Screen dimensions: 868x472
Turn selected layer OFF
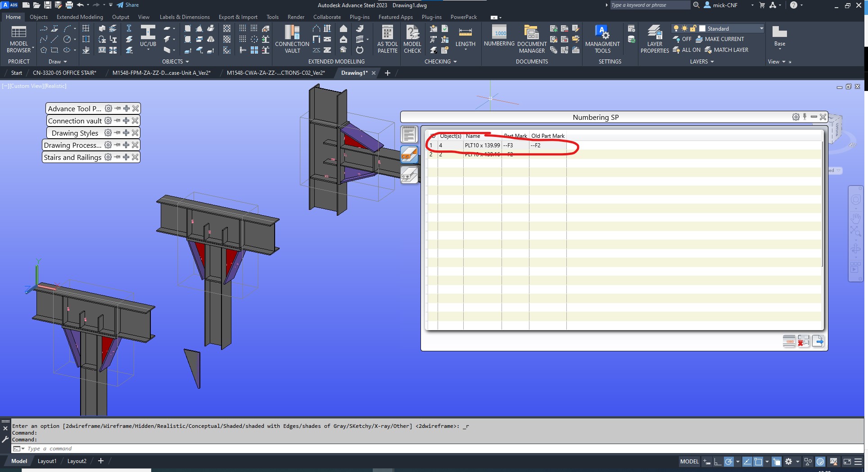point(682,39)
